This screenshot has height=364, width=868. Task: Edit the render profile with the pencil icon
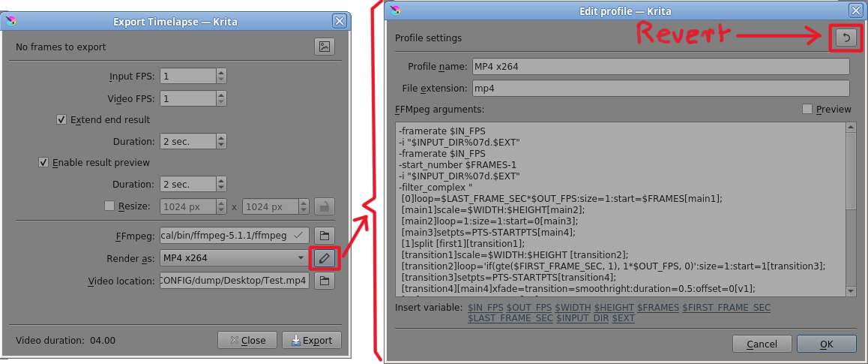(x=325, y=257)
